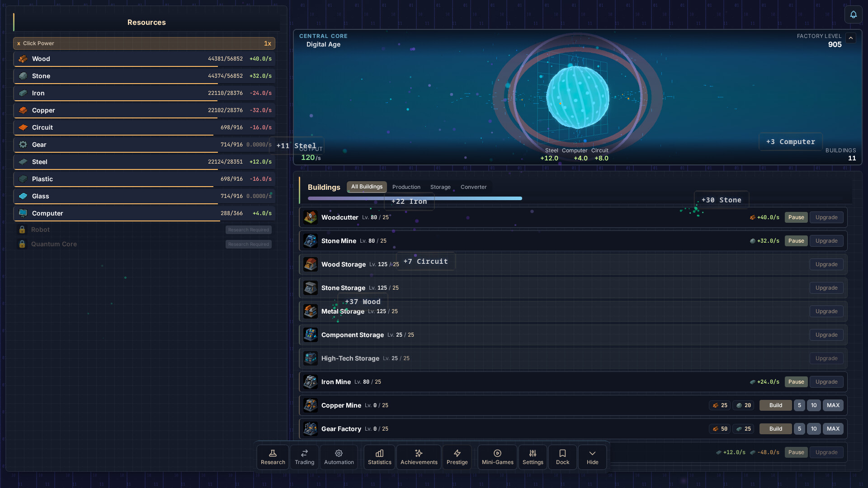
Task: Switch to the Storage tab
Action: point(440,187)
